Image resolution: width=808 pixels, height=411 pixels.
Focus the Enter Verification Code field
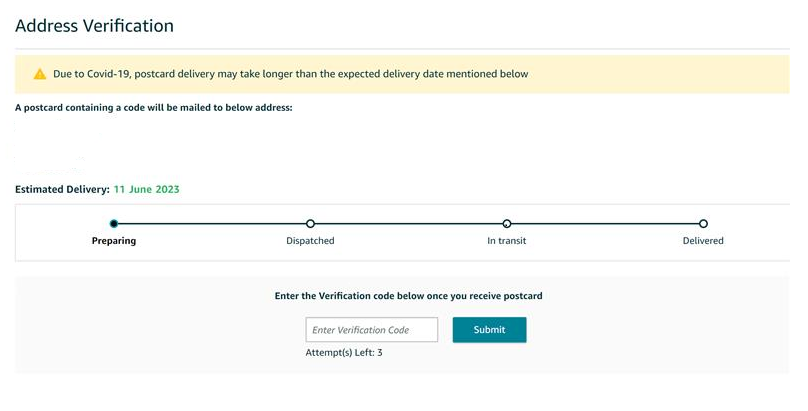point(372,330)
